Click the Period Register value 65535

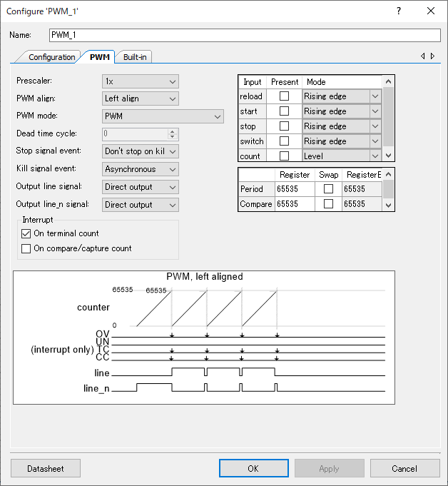[295, 188]
